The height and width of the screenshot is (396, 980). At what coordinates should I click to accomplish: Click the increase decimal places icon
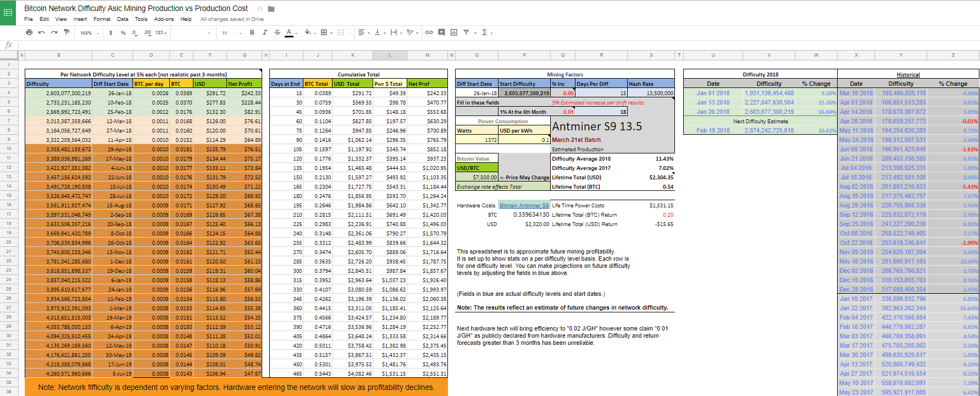tap(147, 33)
